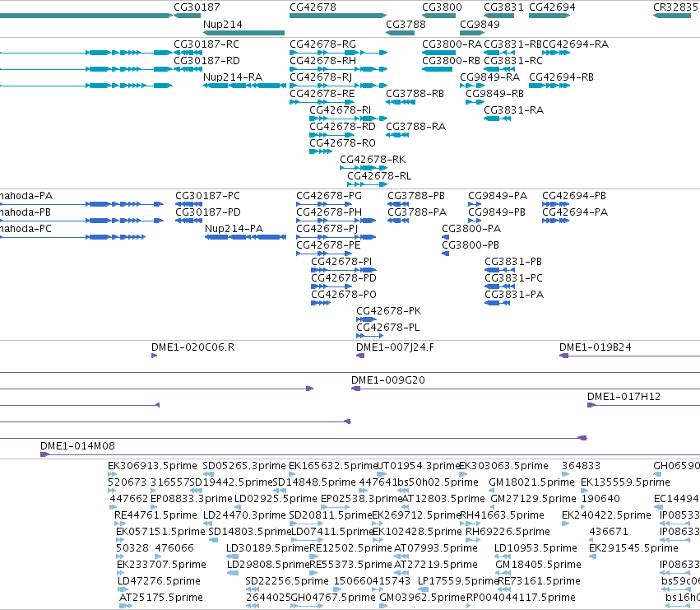This screenshot has height=610, width=700.
Task: Open protein CG42678-PH
Action: pyautogui.click(x=329, y=212)
